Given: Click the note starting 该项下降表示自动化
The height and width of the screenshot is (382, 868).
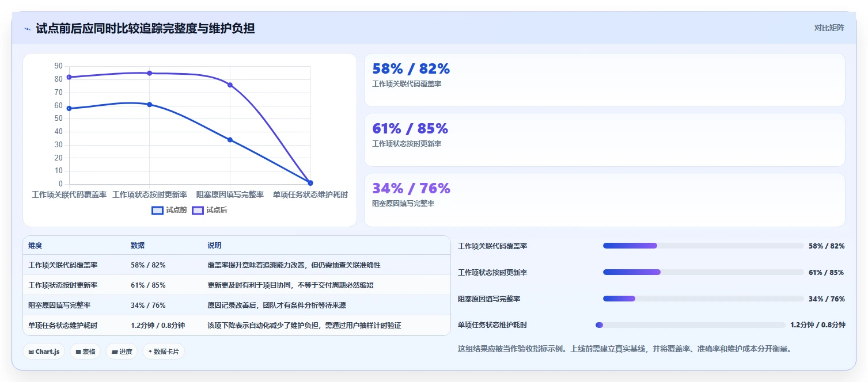Looking at the screenshot, I should click(x=304, y=326).
